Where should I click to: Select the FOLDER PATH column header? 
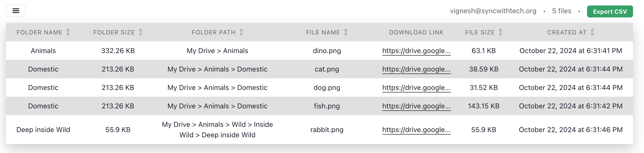(213, 32)
